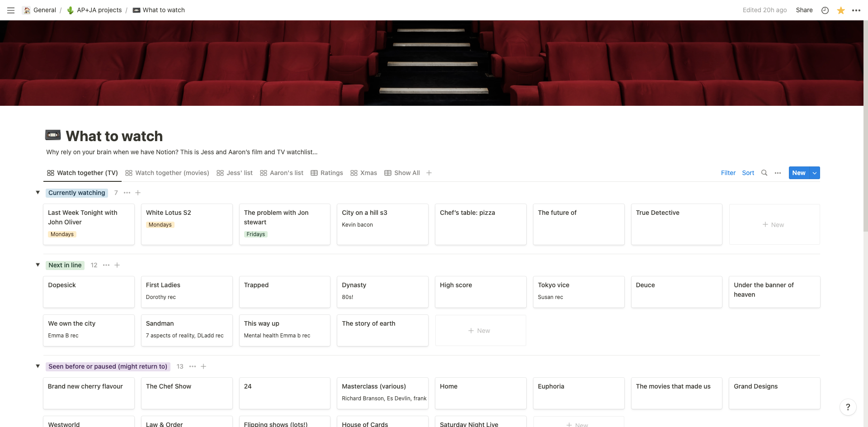This screenshot has height=427, width=868.
Task: Open the sidebar hamburger menu
Action: (x=10, y=10)
